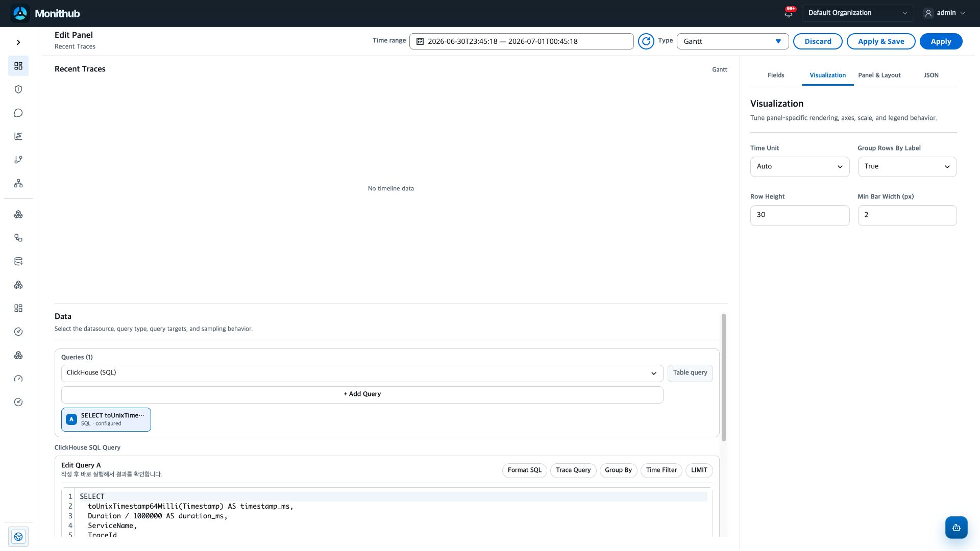Open the network hierarchy icon in the sidebar
980x551 pixels.
coord(18,183)
